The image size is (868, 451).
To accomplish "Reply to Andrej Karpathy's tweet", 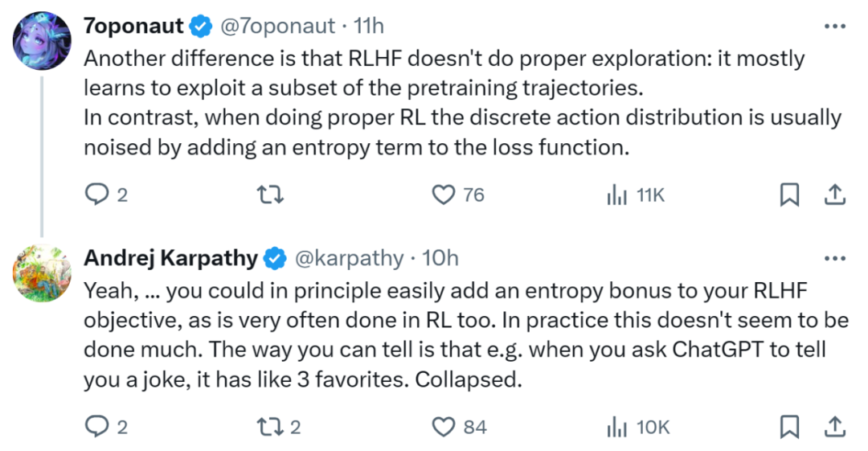I will coord(97,427).
